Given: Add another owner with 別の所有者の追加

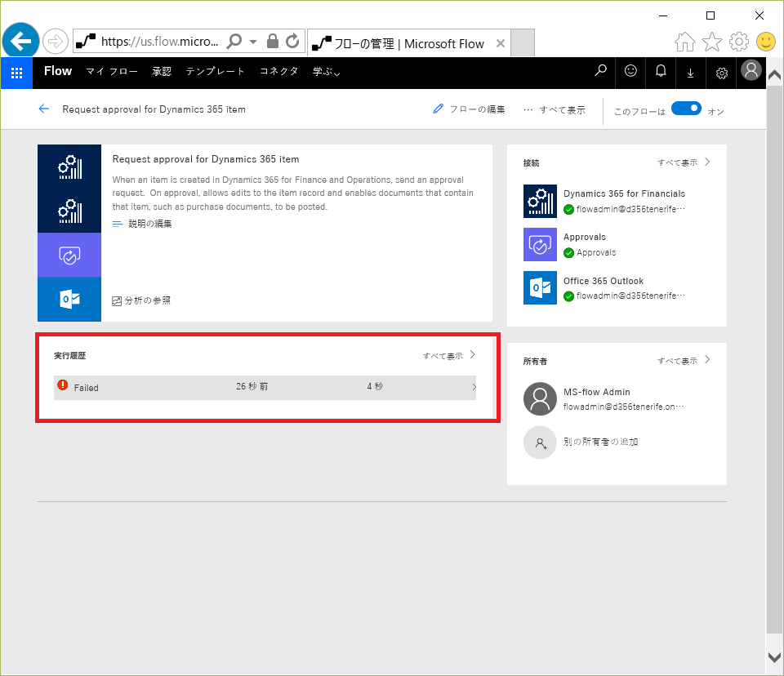Looking at the screenshot, I should pyautogui.click(x=600, y=442).
